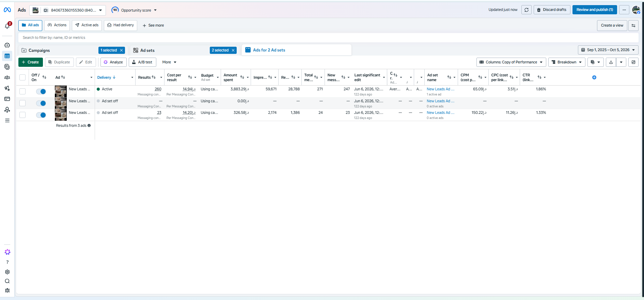This screenshot has height=300, width=644.
Task: Click the profile avatar
Action: click(x=636, y=10)
